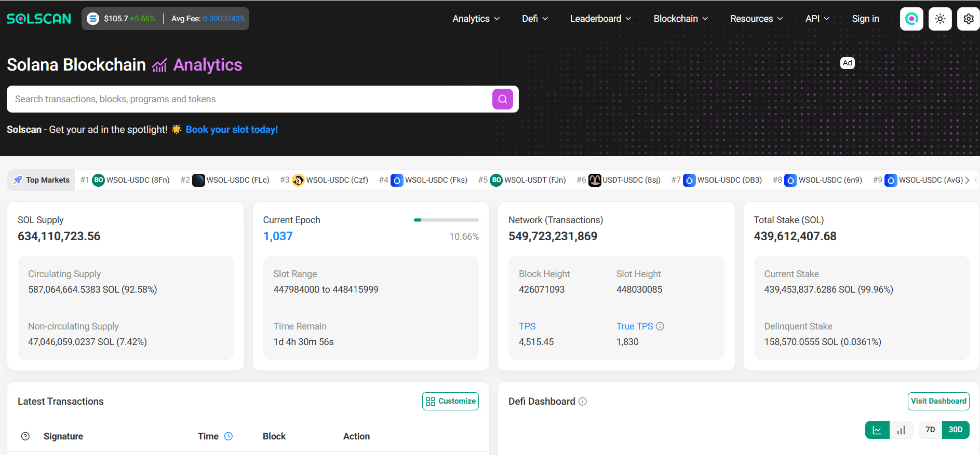Click the epoch progress bar
Viewport: 980px width, 455px height.
(446, 220)
